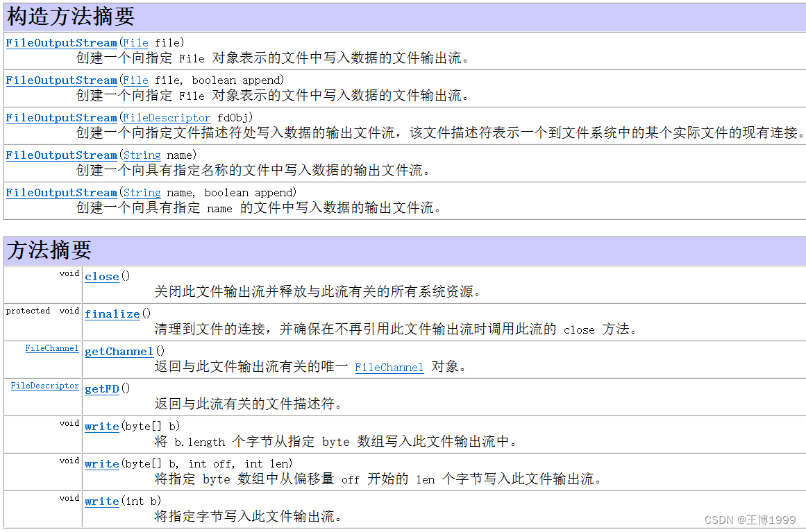Click text 关闭此文件输出流并释放与此流有关的所有系统资源
This screenshot has width=806, height=532.
pyautogui.click(x=319, y=292)
